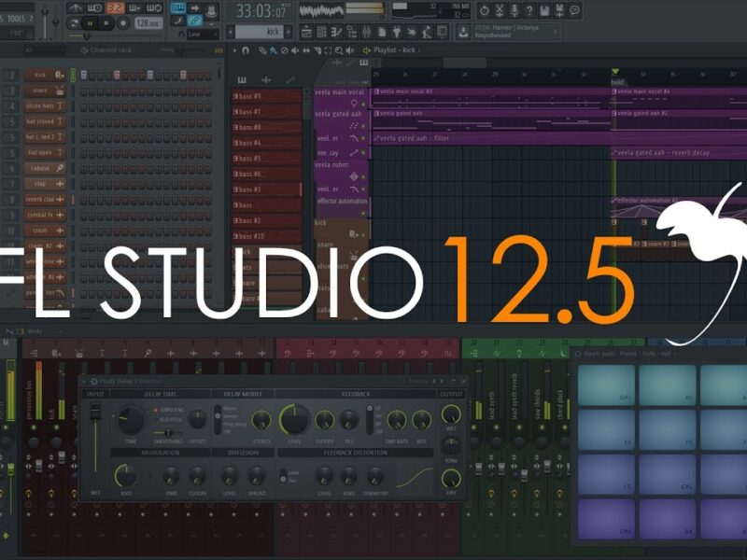Screen dimensions: 747x560
Task: Select the reverb clap channel button
Action: pyautogui.click(x=45, y=199)
